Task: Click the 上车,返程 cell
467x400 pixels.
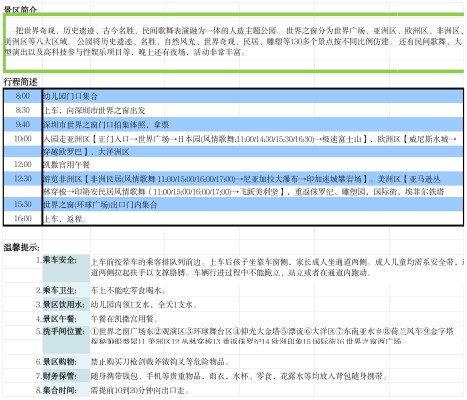Action: tap(253, 218)
